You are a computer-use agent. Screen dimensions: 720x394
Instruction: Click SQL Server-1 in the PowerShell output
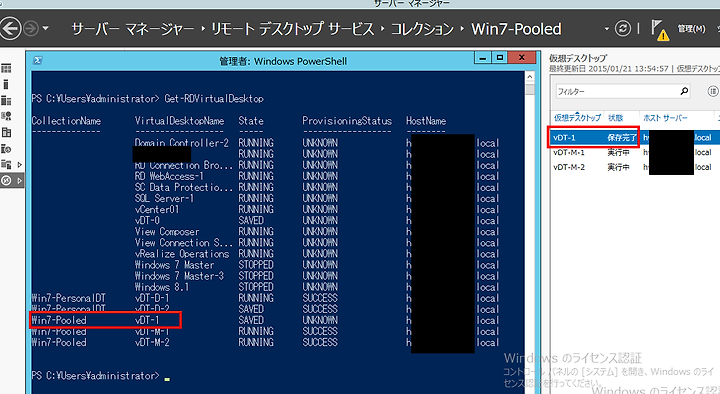[x=164, y=198]
